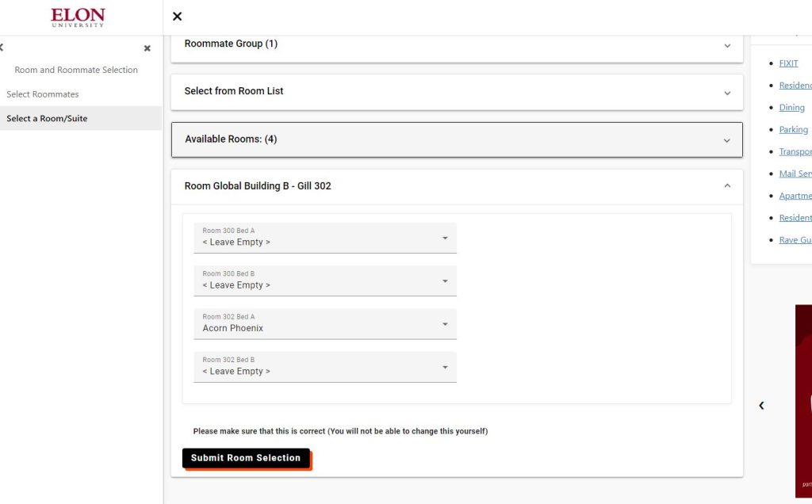Image resolution: width=812 pixels, height=504 pixels.
Task: Open the Room 300 Bed B dropdown
Action: pos(325,281)
